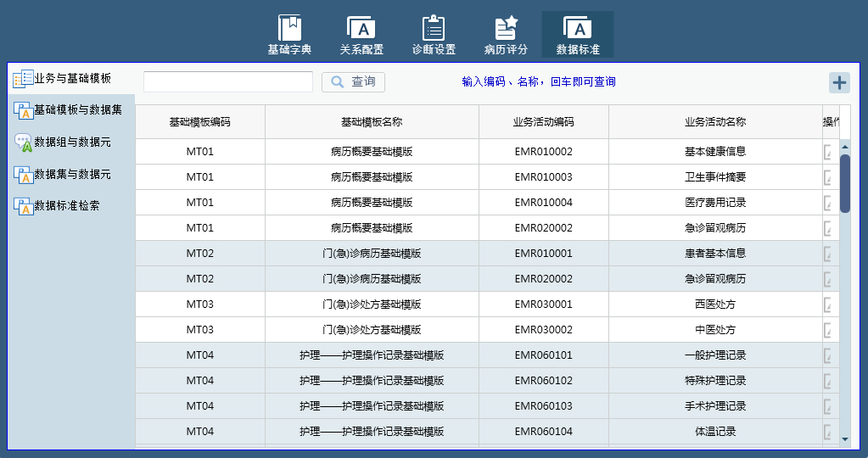Screen dimensions: 868x458
Task: Select cell EMR030002
Action: click(544, 330)
